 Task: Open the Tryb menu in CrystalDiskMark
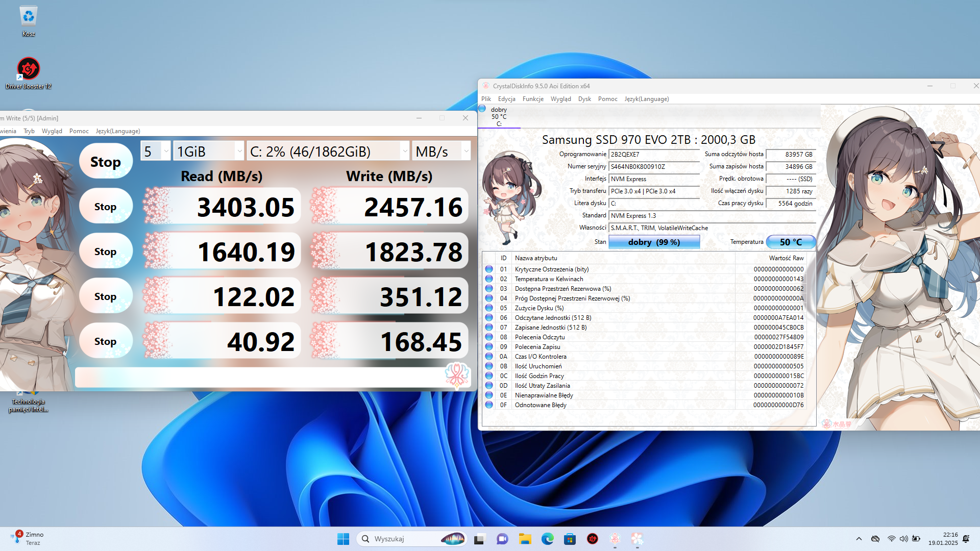click(29, 131)
